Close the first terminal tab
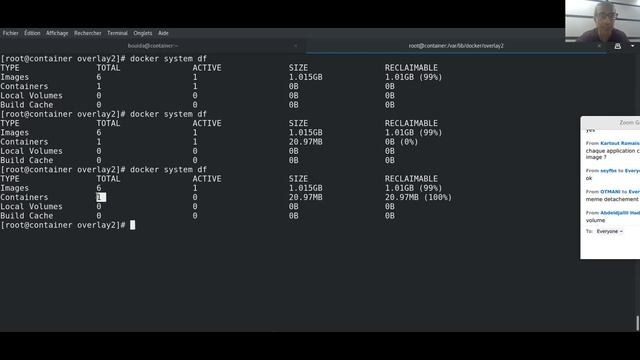This screenshot has width=640, height=360. pyautogui.click(x=296, y=46)
